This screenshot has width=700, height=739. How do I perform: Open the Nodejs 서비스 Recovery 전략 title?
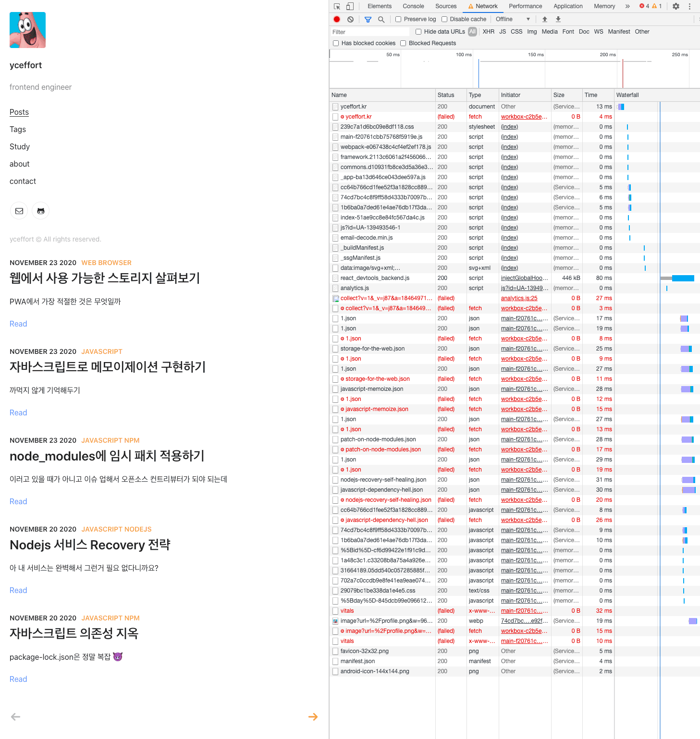[90, 545]
